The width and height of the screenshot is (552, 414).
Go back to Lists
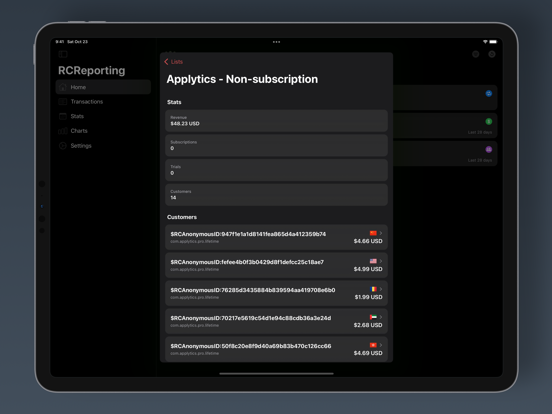[x=173, y=62]
